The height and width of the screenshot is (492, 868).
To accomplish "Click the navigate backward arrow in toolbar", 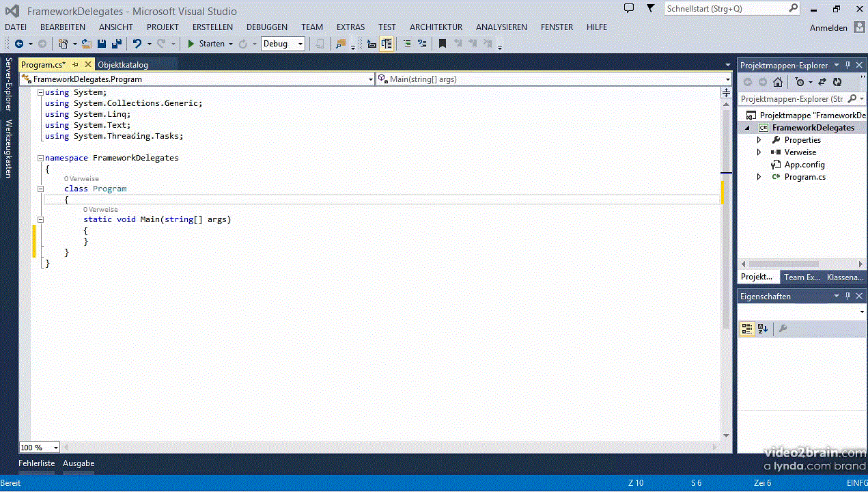I will pos(18,44).
